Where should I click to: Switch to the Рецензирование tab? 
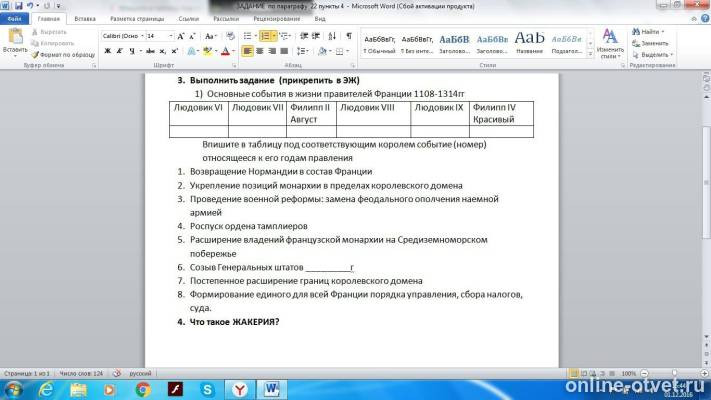coord(277,19)
